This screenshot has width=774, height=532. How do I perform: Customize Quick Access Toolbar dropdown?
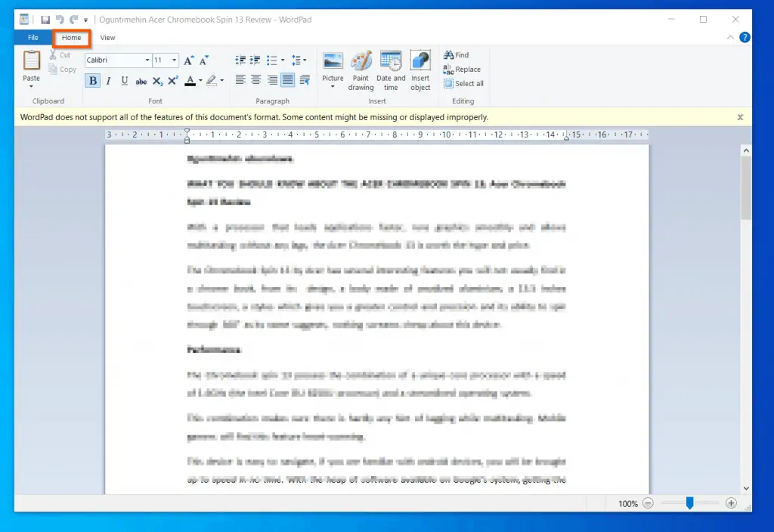(85, 20)
